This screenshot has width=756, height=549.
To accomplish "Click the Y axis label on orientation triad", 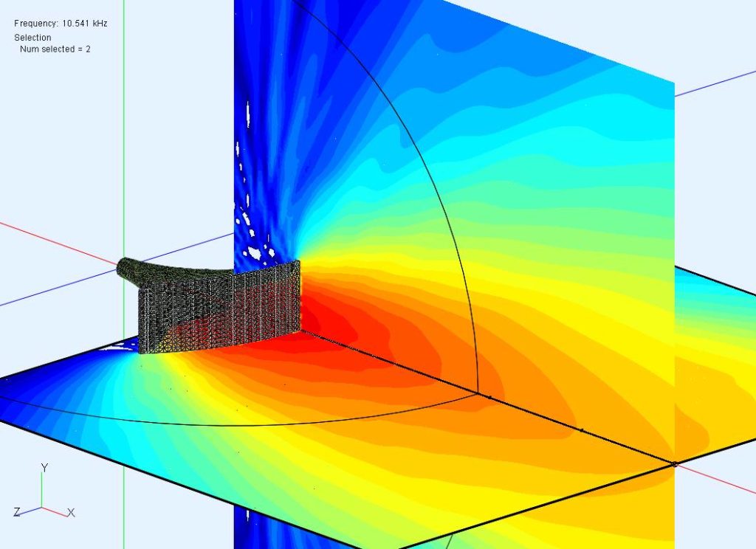I will (44, 468).
